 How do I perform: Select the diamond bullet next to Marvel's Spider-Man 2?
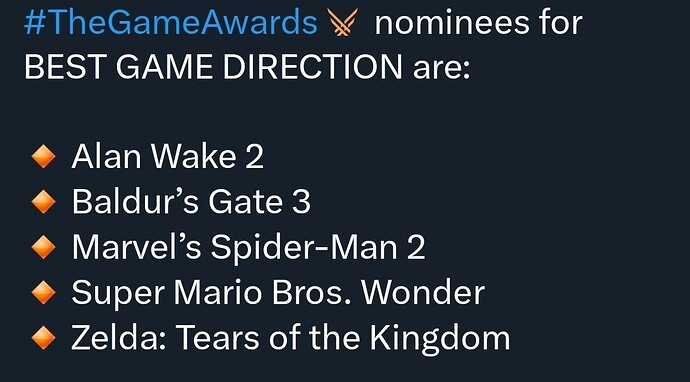(x=44, y=247)
